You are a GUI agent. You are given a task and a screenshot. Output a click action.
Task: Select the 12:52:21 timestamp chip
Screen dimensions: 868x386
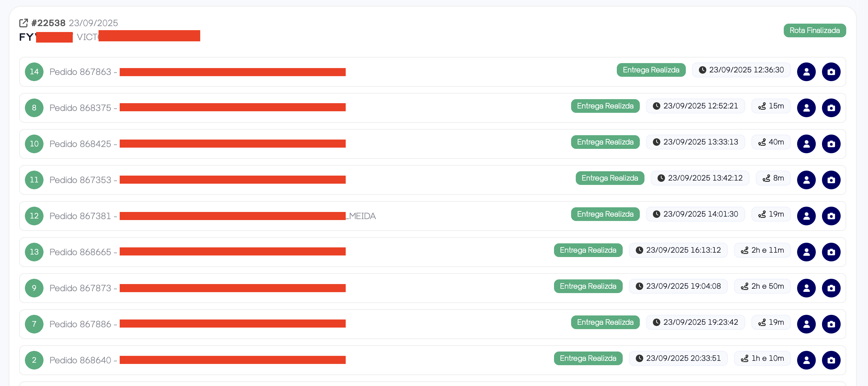coord(695,106)
